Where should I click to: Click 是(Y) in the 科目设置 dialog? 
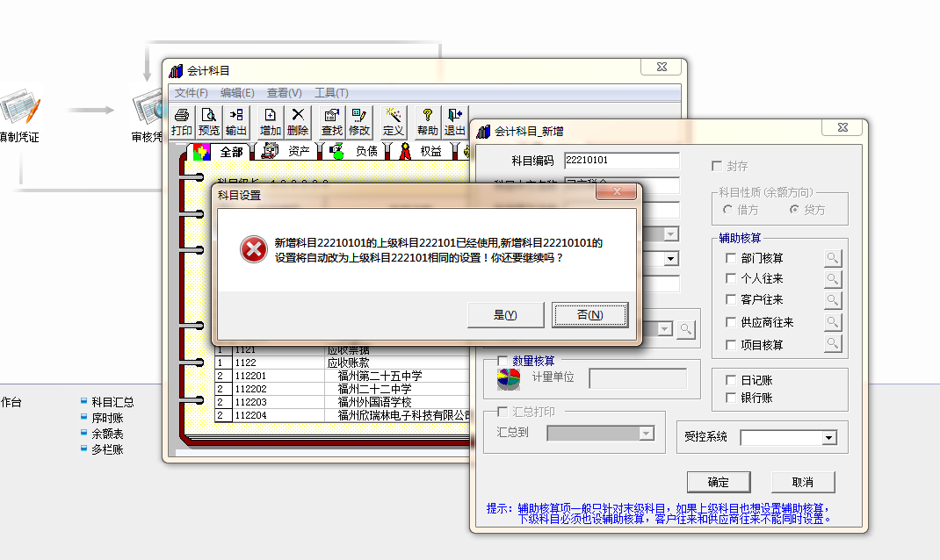[505, 315]
